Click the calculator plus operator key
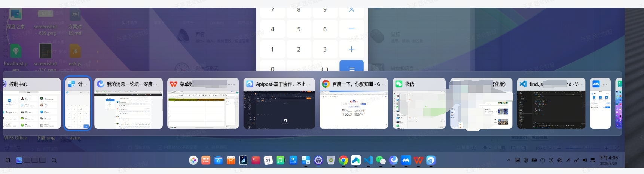The height and width of the screenshot is (174, 644). point(351,49)
